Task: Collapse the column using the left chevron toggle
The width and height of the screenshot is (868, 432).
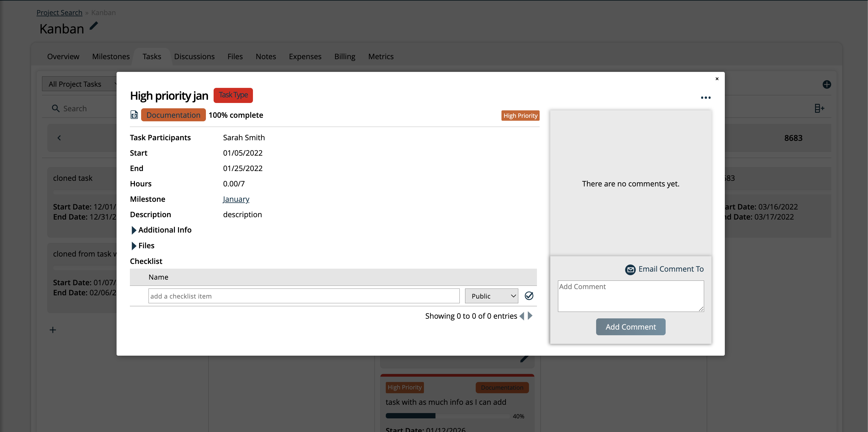Action: [59, 138]
